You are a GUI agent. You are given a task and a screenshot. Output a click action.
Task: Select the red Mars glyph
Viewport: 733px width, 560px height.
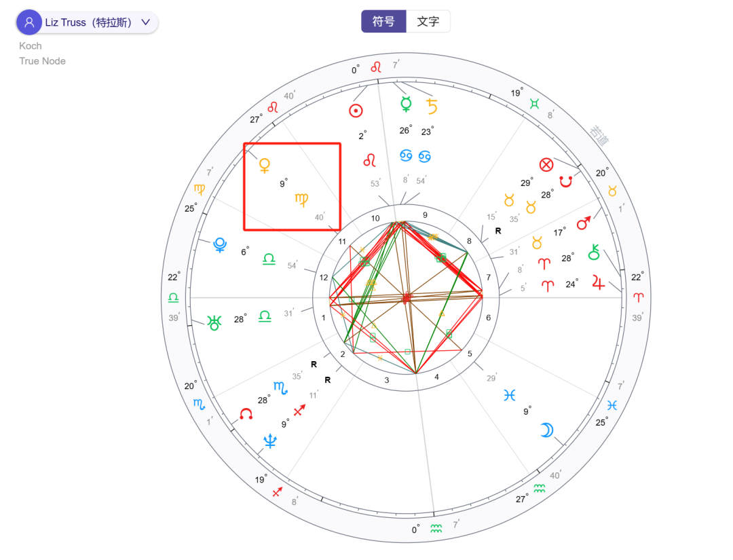[x=584, y=223]
